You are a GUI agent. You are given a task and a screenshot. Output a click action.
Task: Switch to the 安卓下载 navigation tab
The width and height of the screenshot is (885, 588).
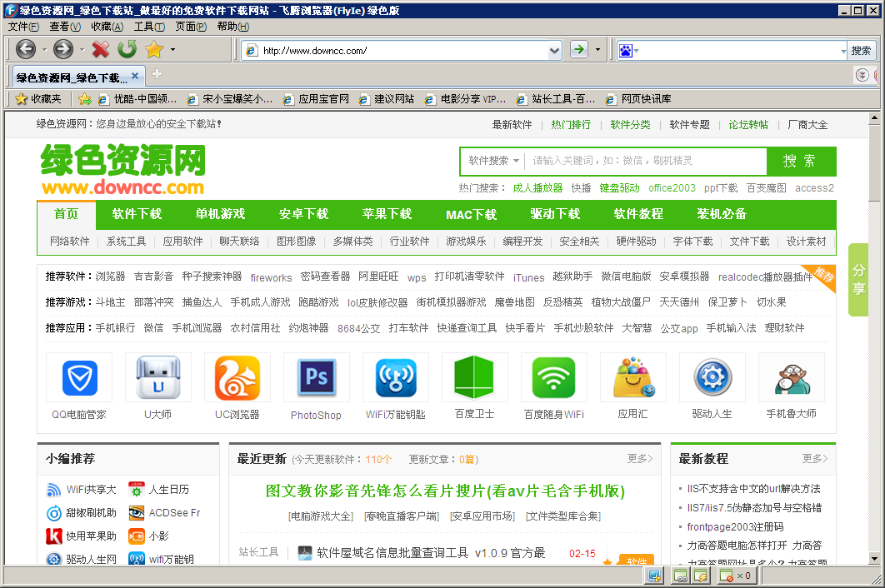point(303,214)
